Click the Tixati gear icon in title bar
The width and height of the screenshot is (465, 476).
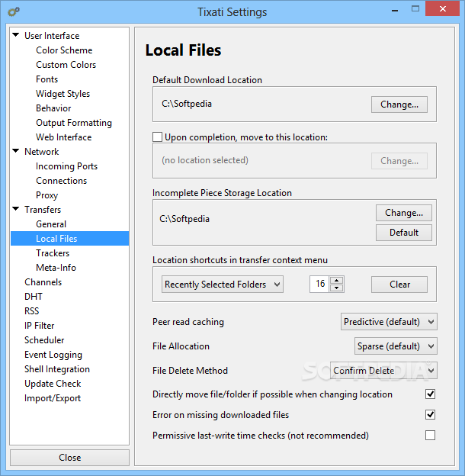click(14, 12)
